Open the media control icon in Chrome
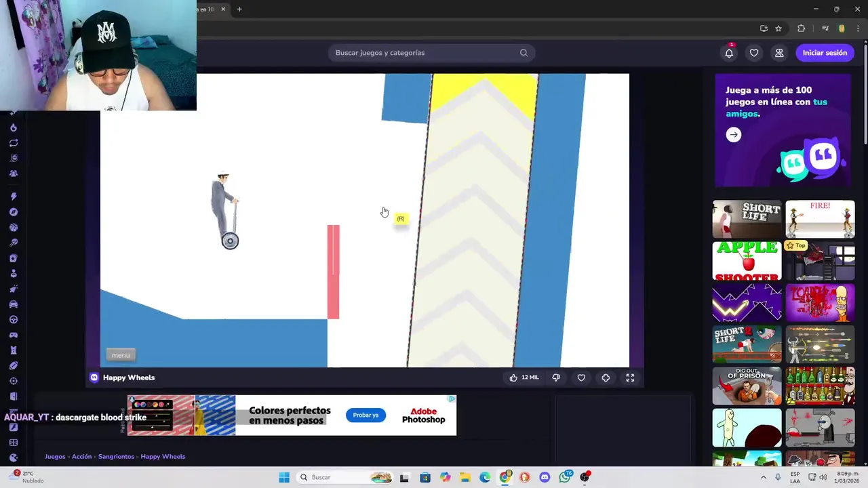Screen dimensions: 868x488 pos(825,28)
